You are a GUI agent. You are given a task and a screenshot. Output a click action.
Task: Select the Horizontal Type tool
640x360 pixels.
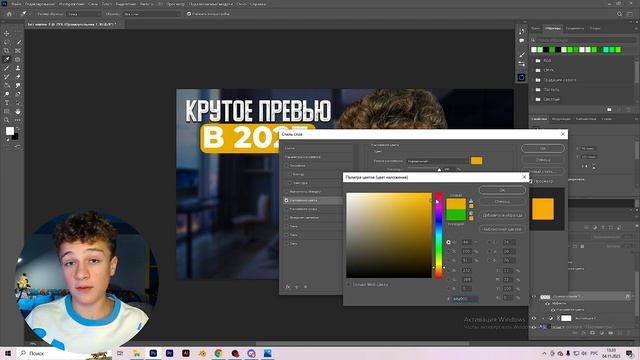click(x=7, y=103)
